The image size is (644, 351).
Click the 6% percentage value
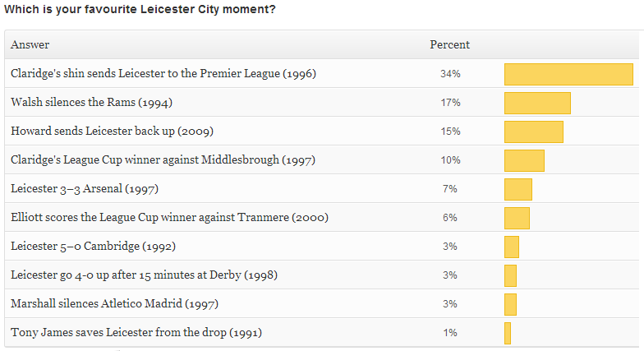pos(450,218)
